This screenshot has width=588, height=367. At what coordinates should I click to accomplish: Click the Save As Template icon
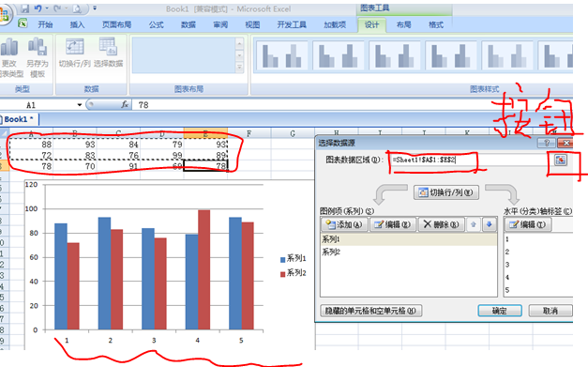38,47
